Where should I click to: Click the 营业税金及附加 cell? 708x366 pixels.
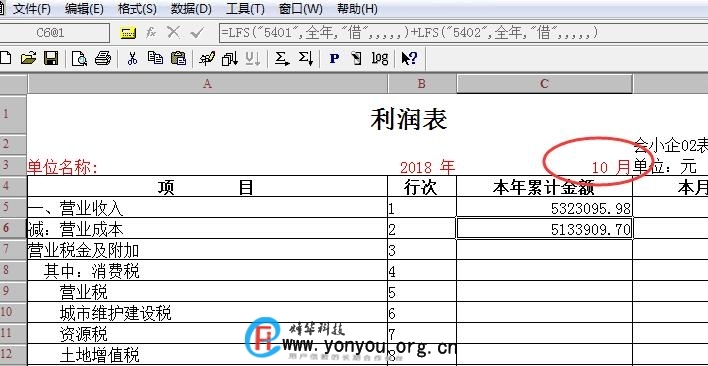(x=207, y=249)
